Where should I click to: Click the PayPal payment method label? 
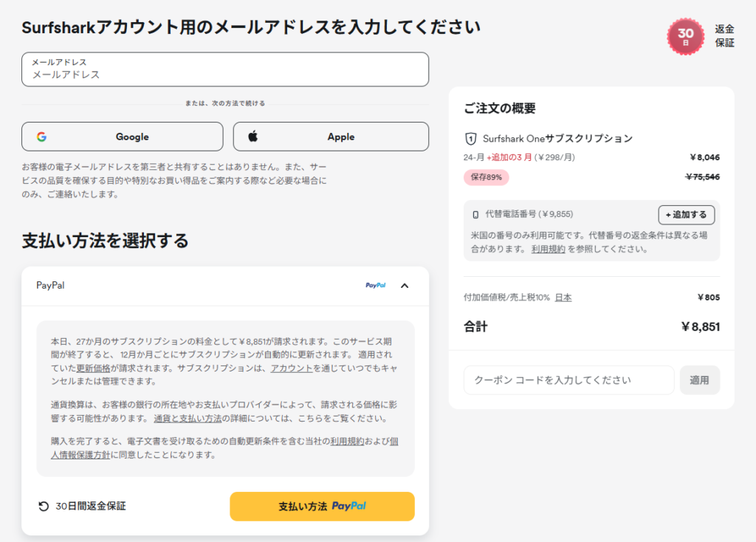[50, 286]
